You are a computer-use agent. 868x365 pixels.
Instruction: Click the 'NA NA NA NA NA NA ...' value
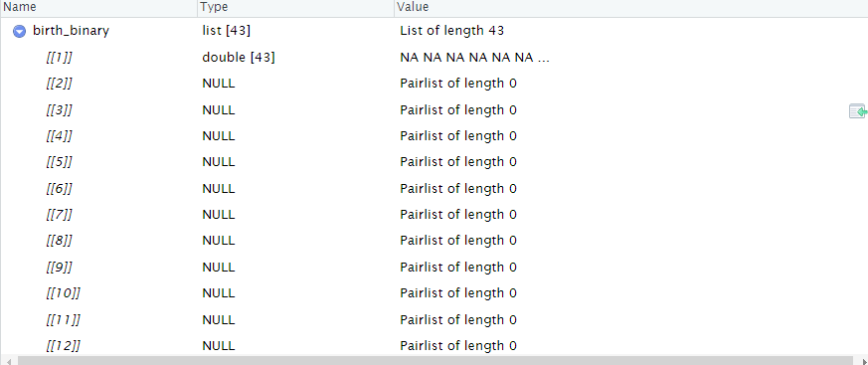[474, 58]
